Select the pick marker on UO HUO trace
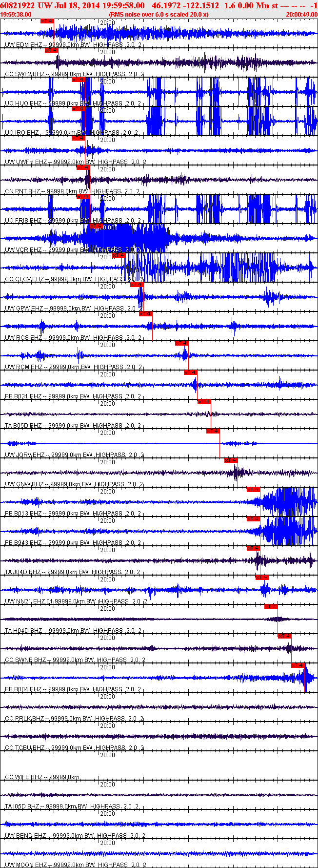Screen dimensions: 318x868 point(78,80)
